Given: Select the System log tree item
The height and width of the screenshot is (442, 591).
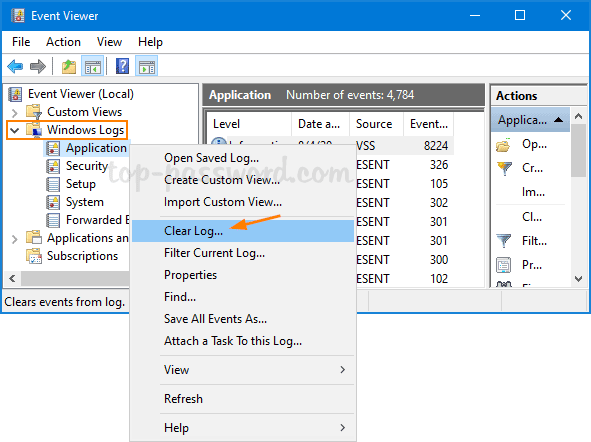Looking at the screenshot, I should [x=85, y=202].
